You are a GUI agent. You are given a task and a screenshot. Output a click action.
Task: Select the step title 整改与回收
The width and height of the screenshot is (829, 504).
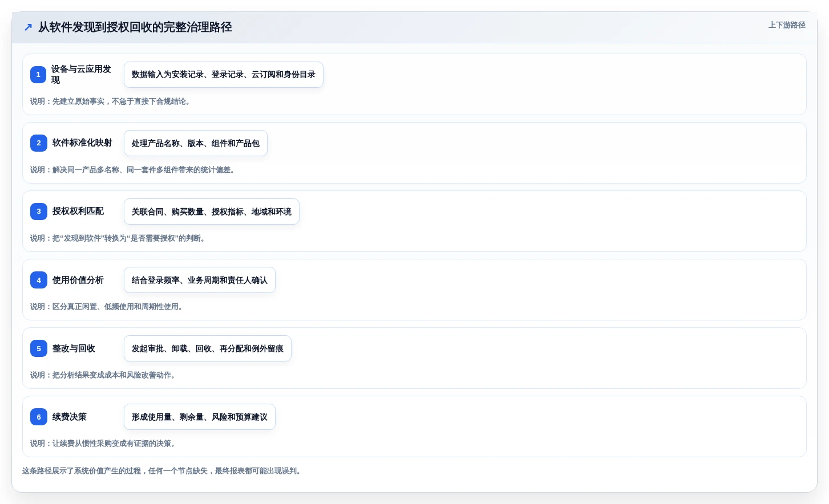pos(74,348)
